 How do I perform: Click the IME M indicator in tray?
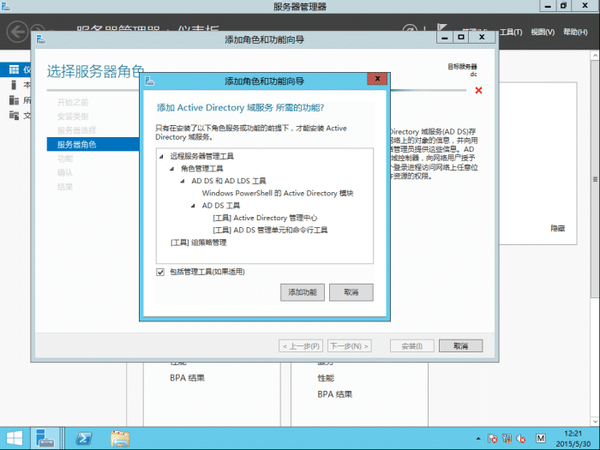click(541, 438)
